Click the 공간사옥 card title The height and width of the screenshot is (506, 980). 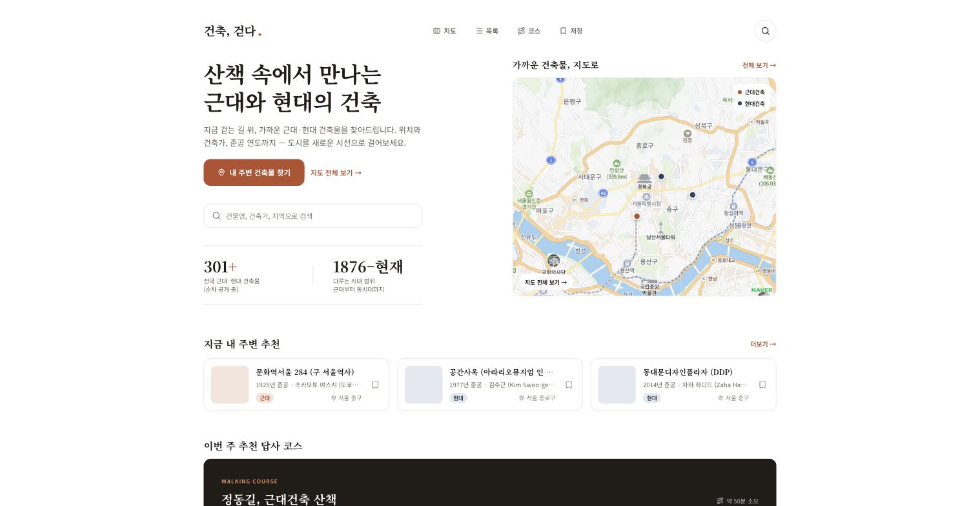502,372
